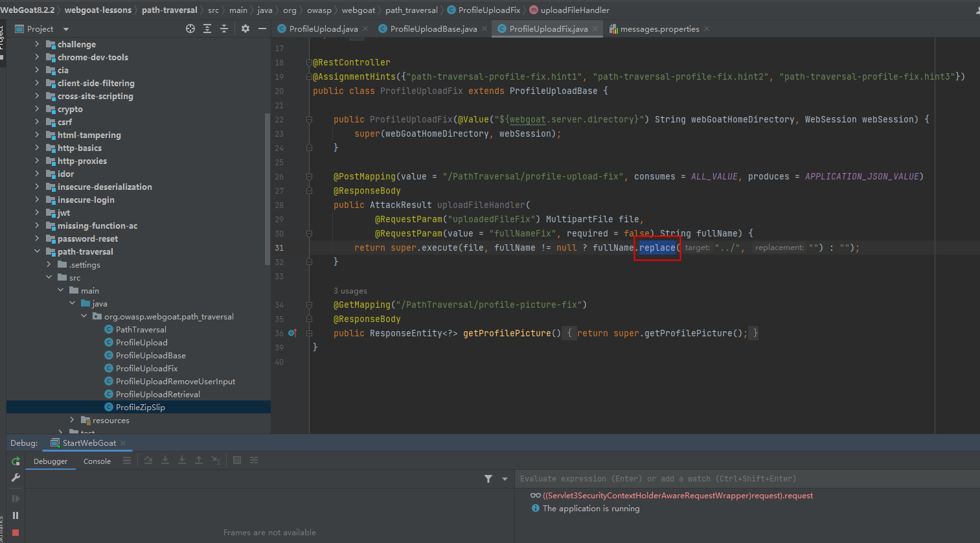Click the Step Out icon

pyautogui.click(x=199, y=460)
